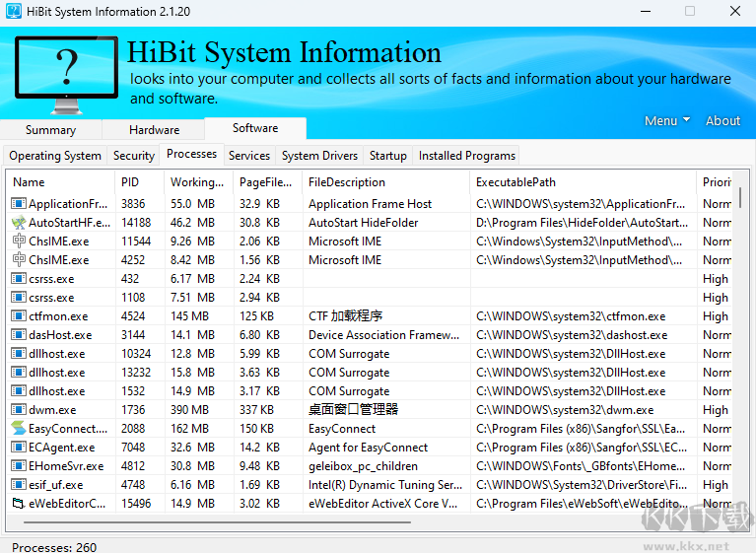Click the ChsIME.exe icon for PID 4252
Screen dimensions: 756x553
click(x=19, y=260)
